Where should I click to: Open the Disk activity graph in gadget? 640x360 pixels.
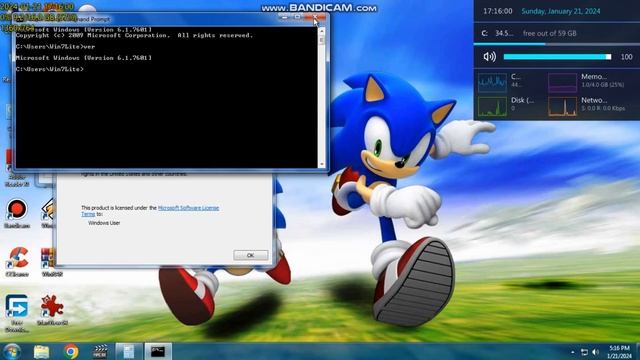click(x=492, y=107)
